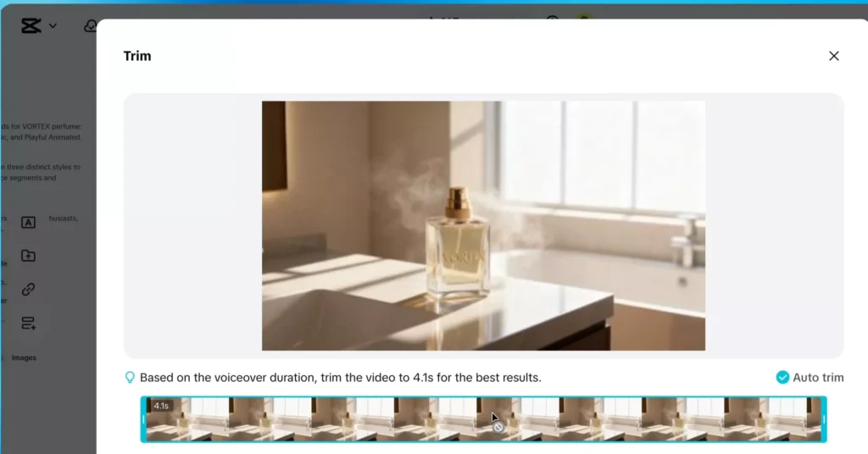Select the text 'A' tool in sidebar

point(28,223)
